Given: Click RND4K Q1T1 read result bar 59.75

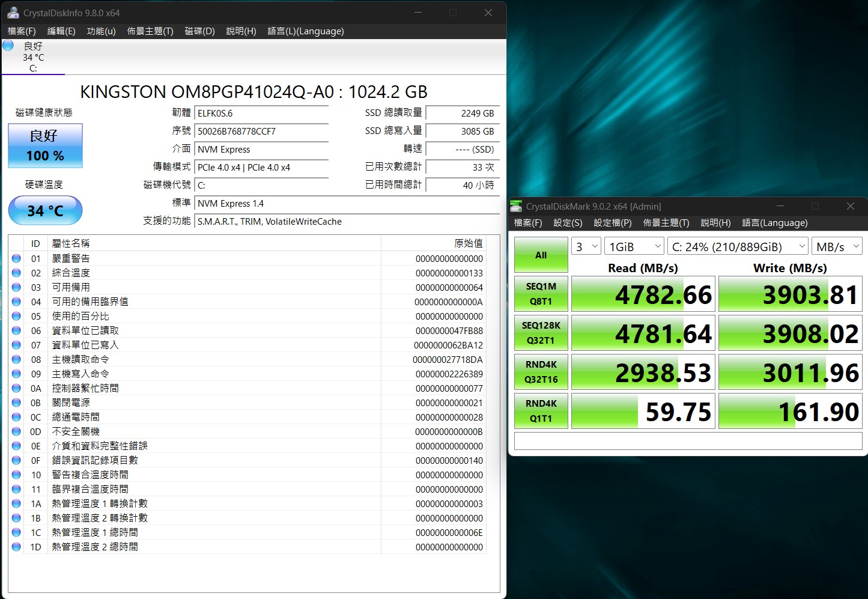Looking at the screenshot, I should [x=643, y=411].
